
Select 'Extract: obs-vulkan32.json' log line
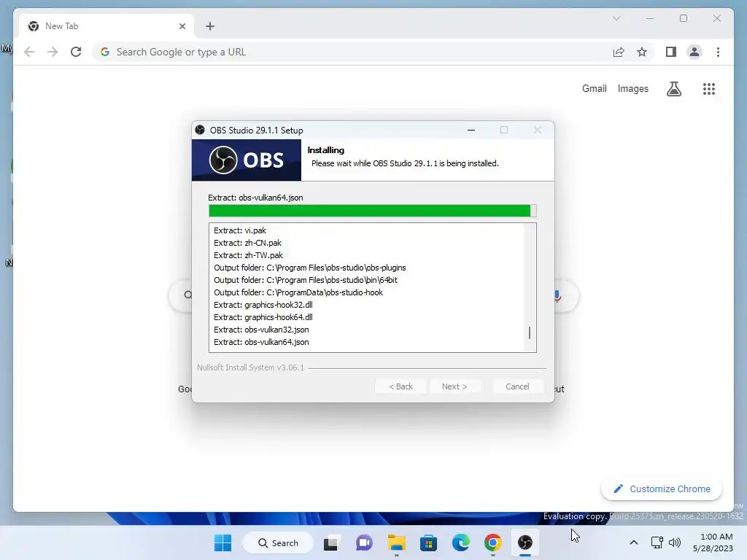point(261,330)
